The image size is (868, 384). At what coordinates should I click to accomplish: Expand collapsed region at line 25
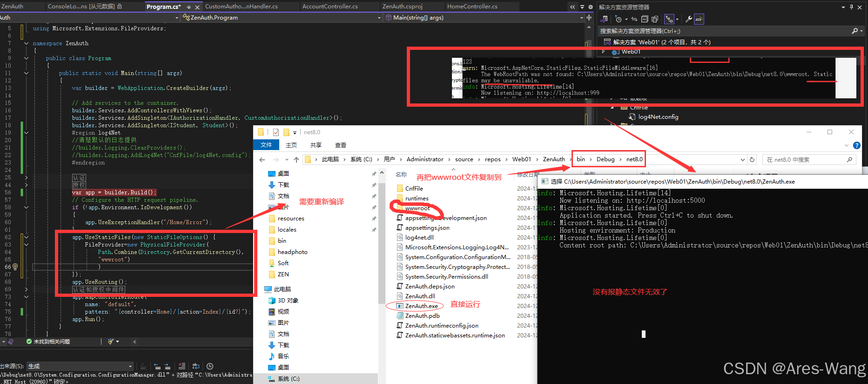tap(26, 178)
